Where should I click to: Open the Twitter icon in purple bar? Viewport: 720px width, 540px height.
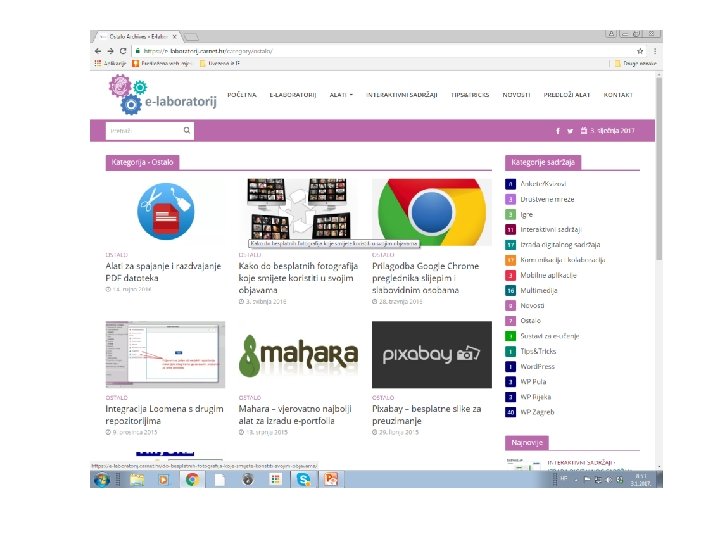tap(570, 131)
